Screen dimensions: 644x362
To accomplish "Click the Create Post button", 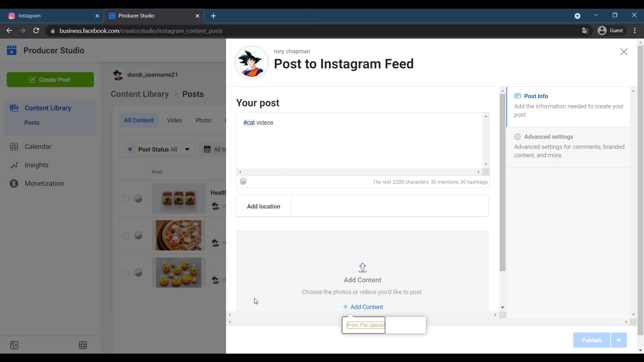I will coord(50,79).
